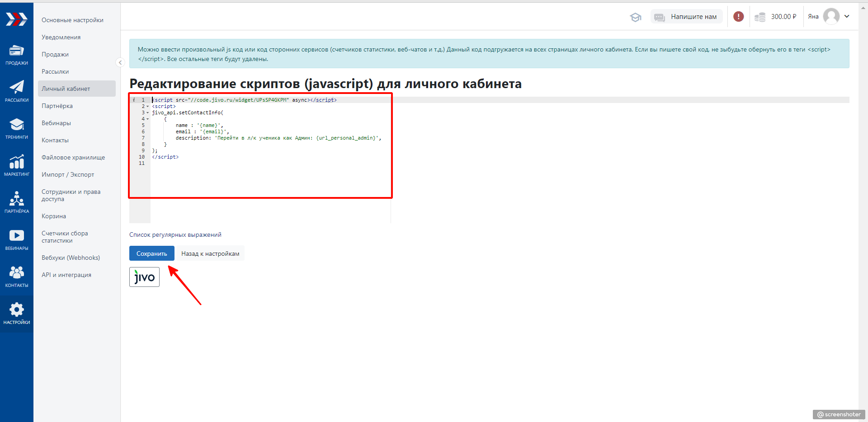Click the Jivo logo thumbnail
868x422 pixels.
144,277
